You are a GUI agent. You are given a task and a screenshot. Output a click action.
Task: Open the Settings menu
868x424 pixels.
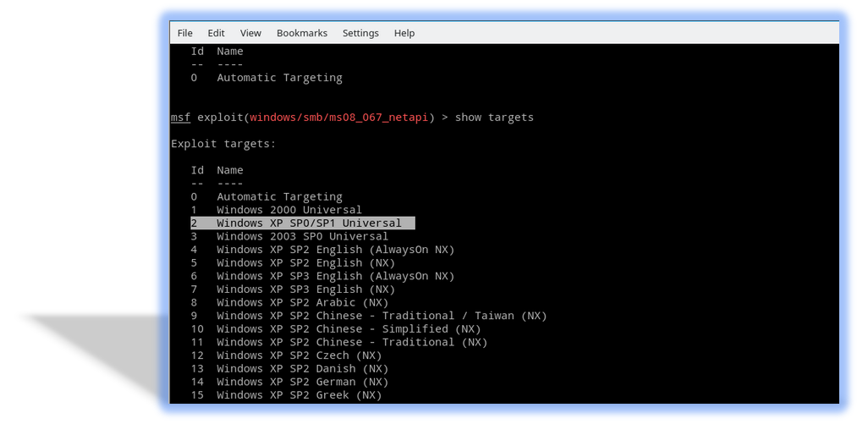click(360, 33)
